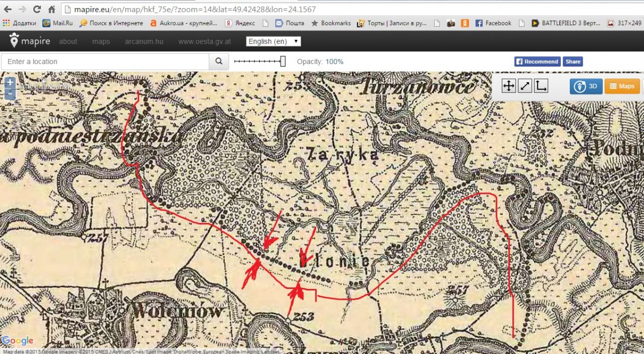Switch to the 3D view

(x=586, y=86)
